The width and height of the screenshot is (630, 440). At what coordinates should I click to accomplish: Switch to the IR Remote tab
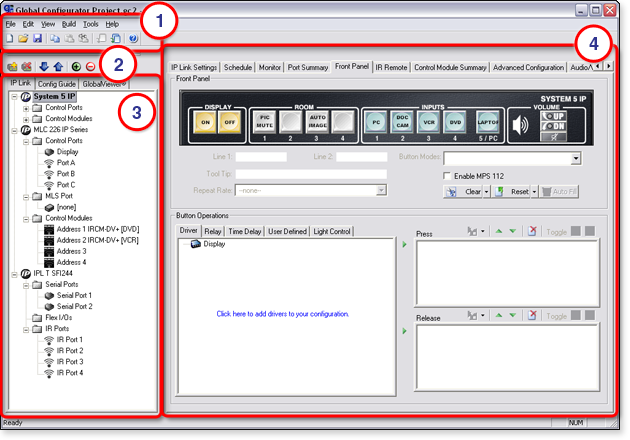391,67
